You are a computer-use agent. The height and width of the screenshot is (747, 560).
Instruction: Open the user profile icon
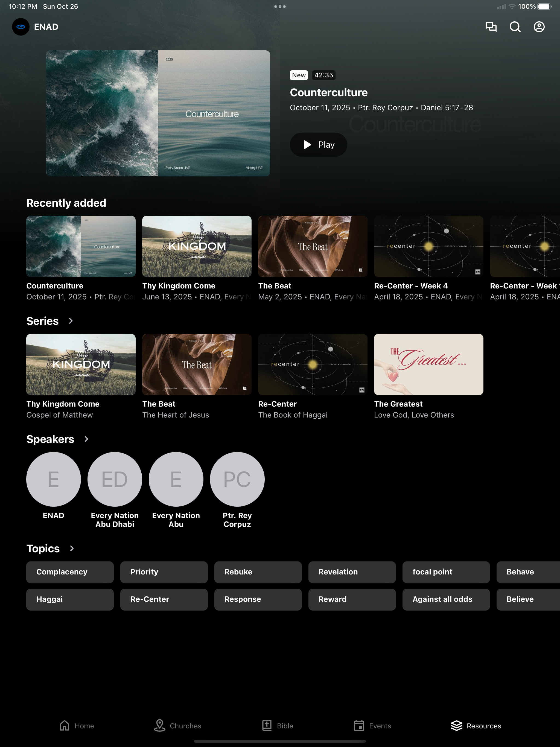(539, 27)
